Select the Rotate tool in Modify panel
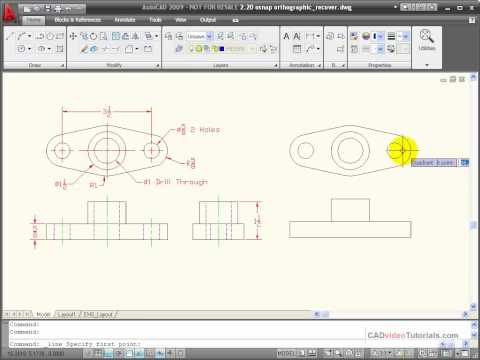480x360 pixels. click(94, 36)
